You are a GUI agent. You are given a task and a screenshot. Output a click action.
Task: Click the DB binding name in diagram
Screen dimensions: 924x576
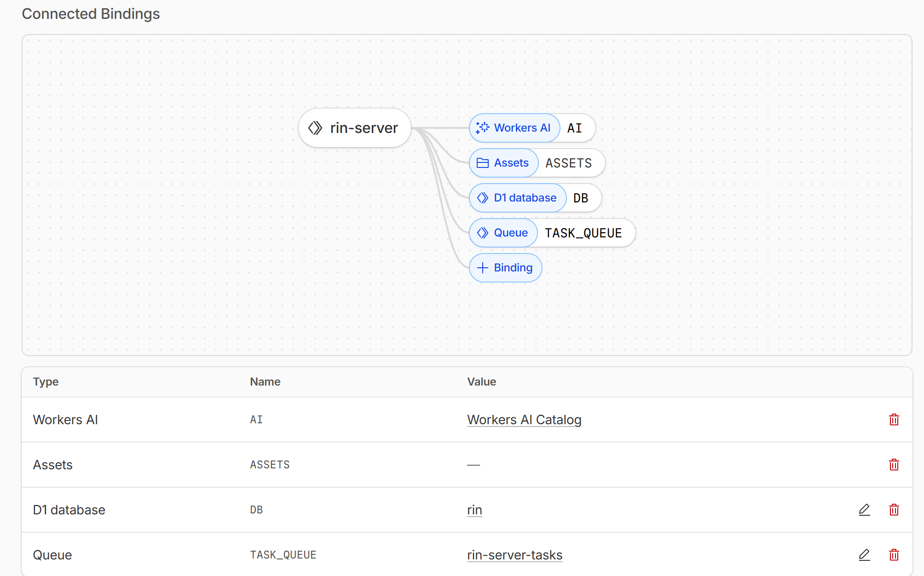pyautogui.click(x=581, y=198)
